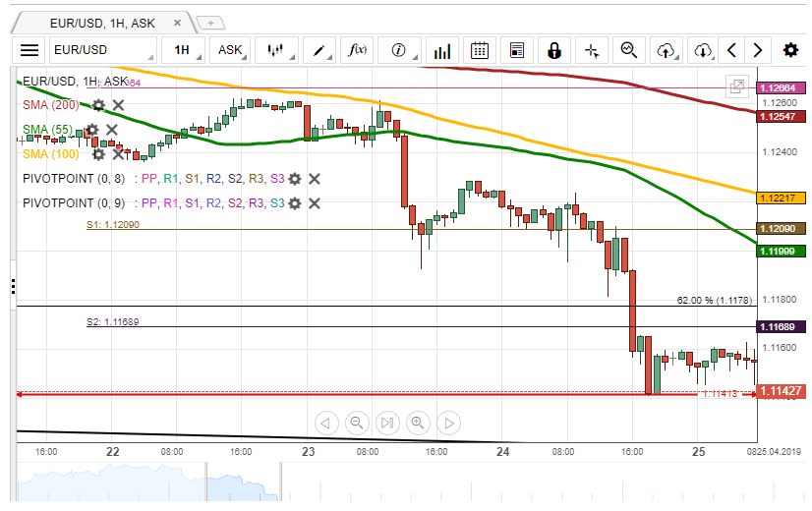The image size is (812, 511).
Task: Open the f(x) indicators menu
Action: 359,50
